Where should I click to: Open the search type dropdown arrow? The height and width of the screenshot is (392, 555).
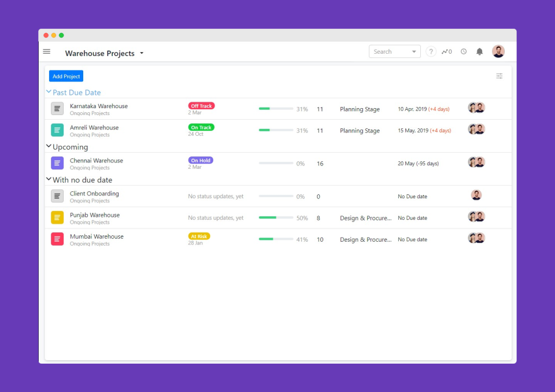(414, 51)
